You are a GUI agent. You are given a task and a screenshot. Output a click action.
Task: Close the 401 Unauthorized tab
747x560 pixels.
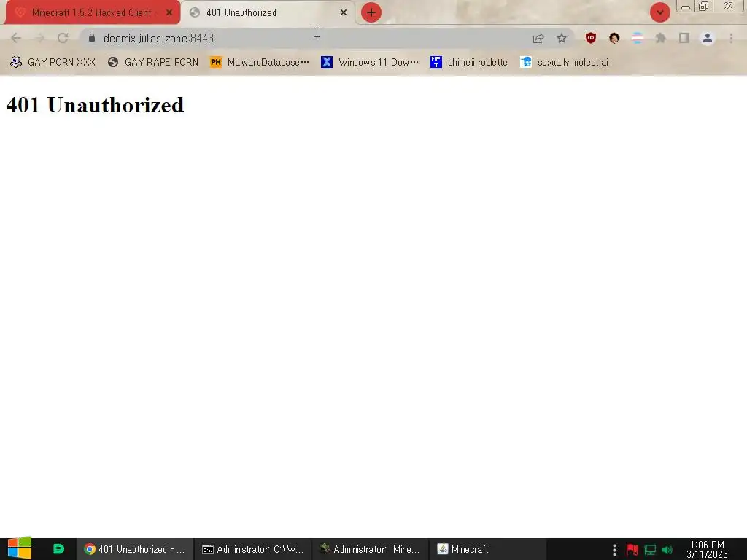[344, 13]
